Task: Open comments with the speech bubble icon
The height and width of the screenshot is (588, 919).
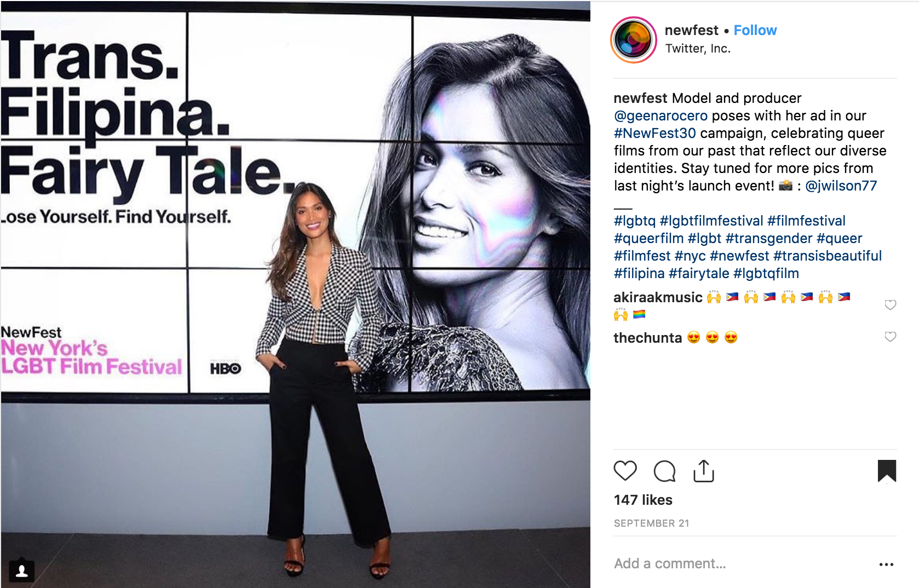Action: pyautogui.click(x=664, y=471)
